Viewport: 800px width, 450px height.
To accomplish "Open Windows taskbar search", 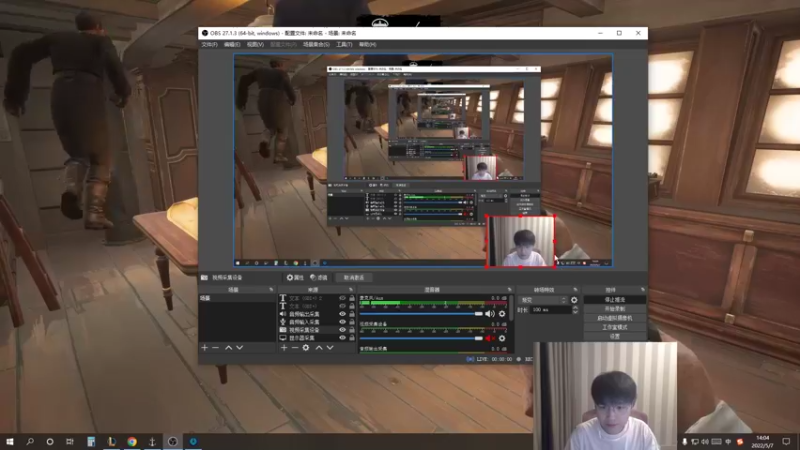I will click(x=30, y=441).
